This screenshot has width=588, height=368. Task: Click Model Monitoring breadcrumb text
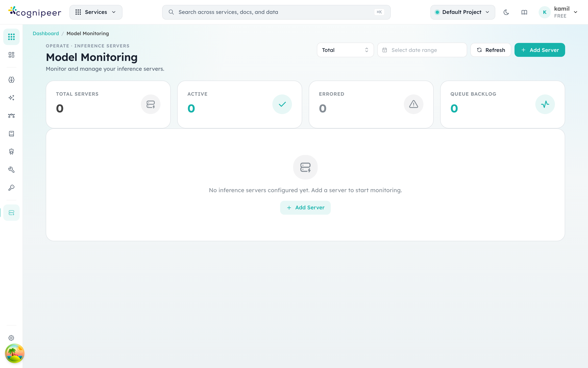(x=88, y=33)
